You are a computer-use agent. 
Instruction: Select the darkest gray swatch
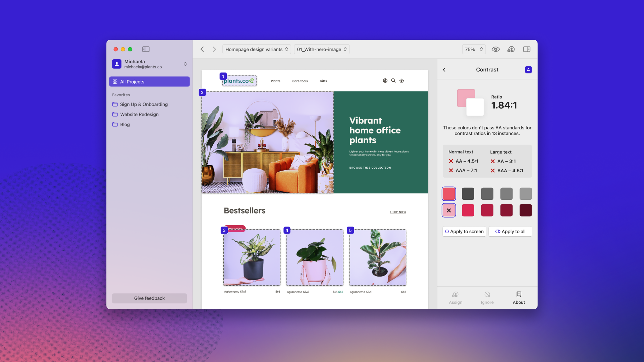(468, 194)
